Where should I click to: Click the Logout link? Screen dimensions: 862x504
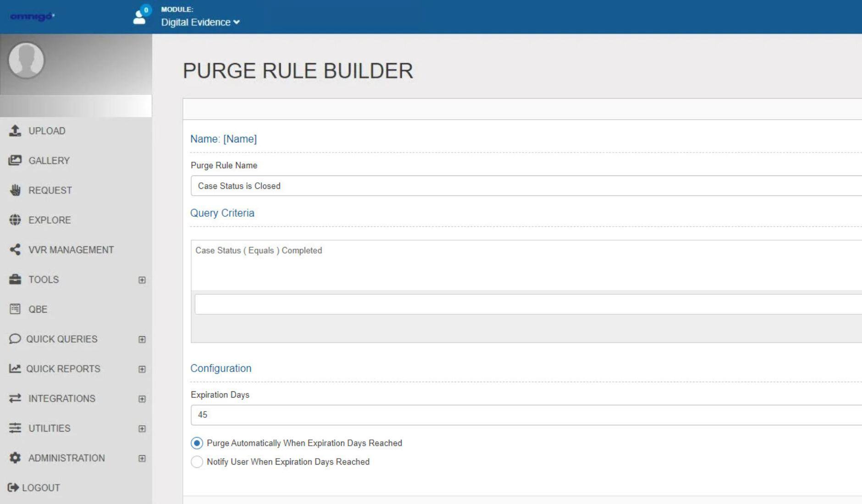[41, 488]
